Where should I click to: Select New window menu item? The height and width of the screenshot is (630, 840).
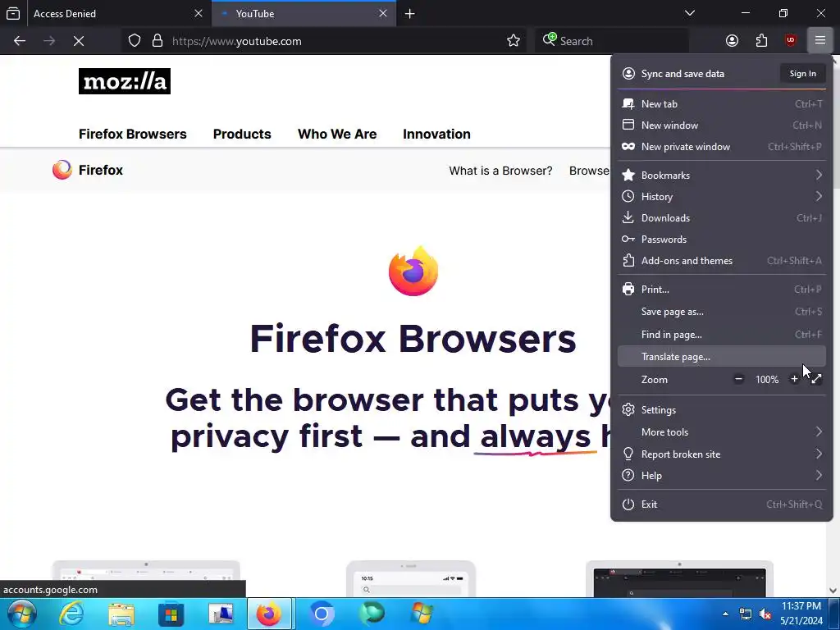[722, 126]
